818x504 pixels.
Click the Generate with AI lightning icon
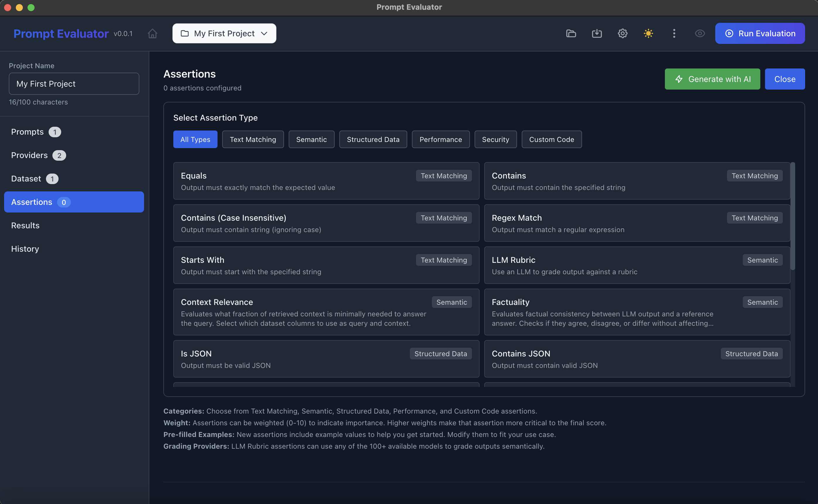679,79
